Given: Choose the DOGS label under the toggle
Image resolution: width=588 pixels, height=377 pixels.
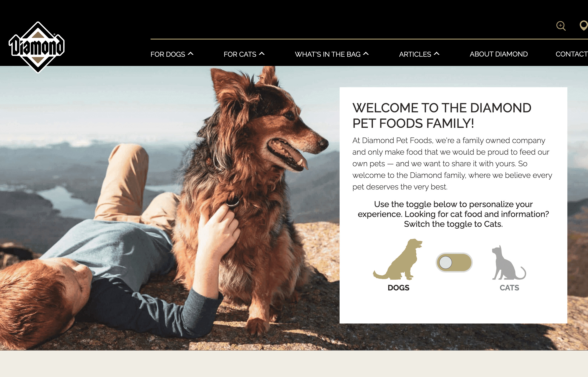Looking at the screenshot, I should tap(398, 288).
